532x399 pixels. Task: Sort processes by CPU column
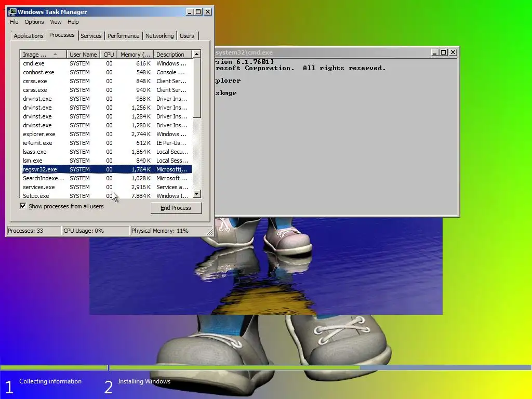109,54
